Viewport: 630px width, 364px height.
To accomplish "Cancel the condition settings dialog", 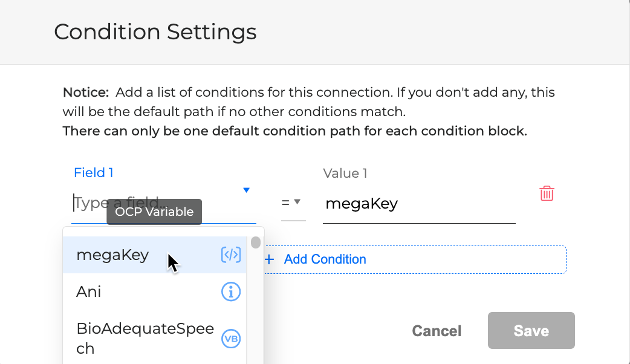I will [x=437, y=331].
